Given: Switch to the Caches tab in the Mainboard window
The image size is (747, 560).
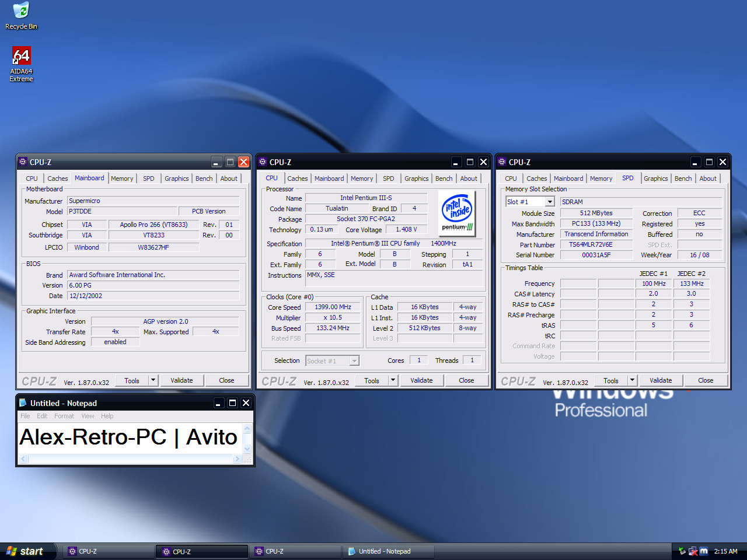Looking at the screenshot, I should click(x=57, y=178).
